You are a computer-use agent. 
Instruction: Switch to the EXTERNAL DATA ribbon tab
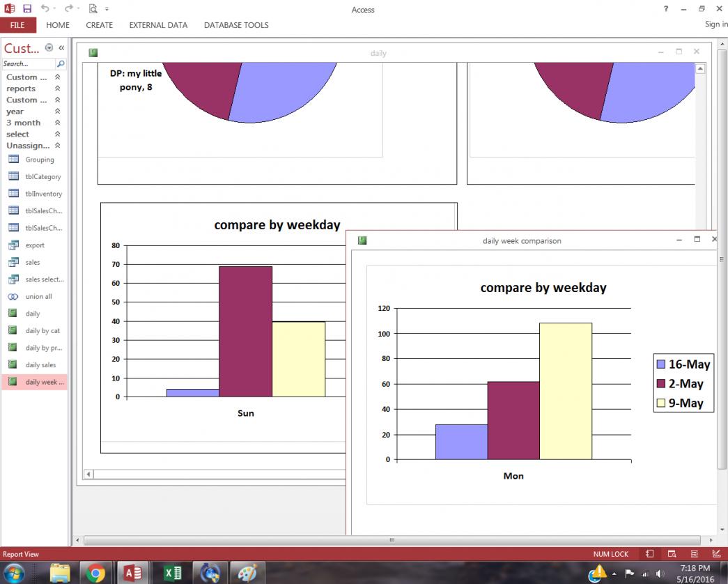pos(158,25)
